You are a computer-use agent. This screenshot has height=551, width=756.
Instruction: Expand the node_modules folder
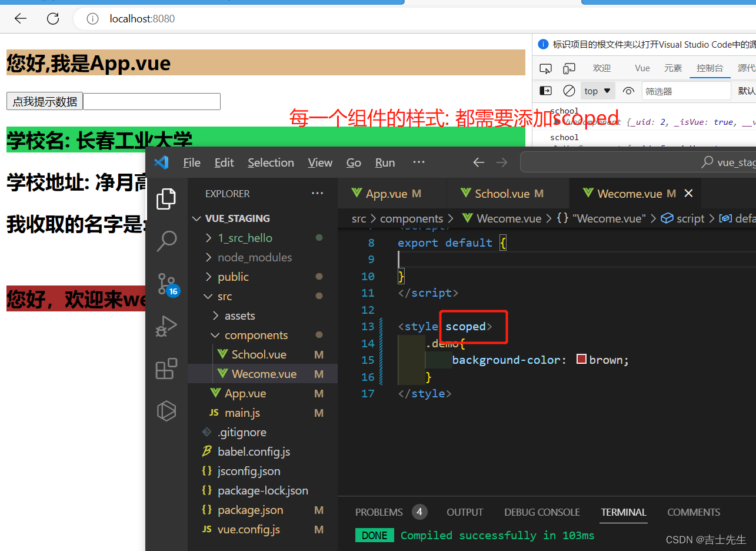pyautogui.click(x=263, y=257)
